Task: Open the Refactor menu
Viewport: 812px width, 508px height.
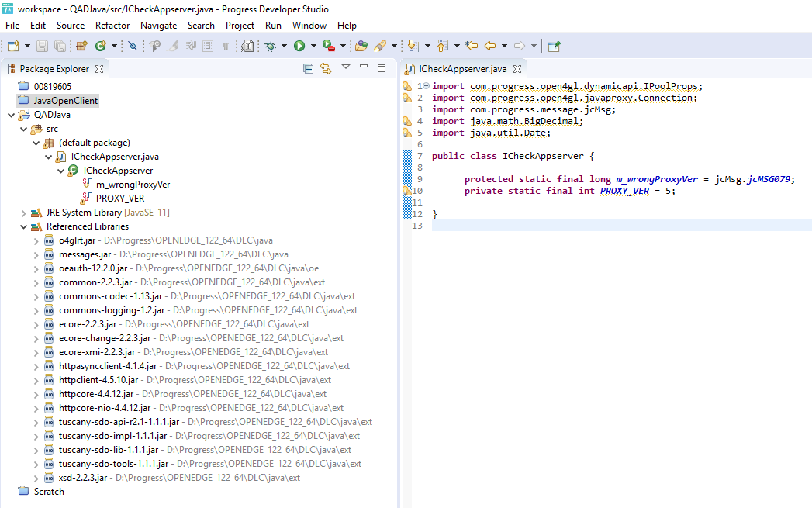Action: click(112, 26)
